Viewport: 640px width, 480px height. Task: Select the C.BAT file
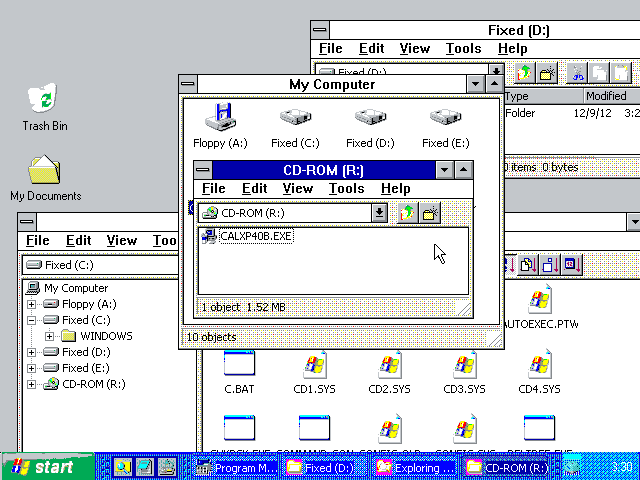pyautogui.click(x=239, y=370)
